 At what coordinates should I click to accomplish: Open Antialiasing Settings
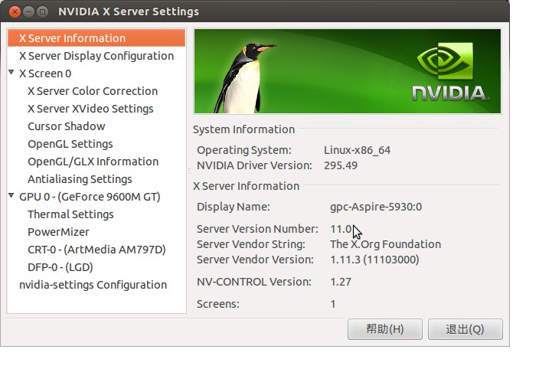[80, 179]
